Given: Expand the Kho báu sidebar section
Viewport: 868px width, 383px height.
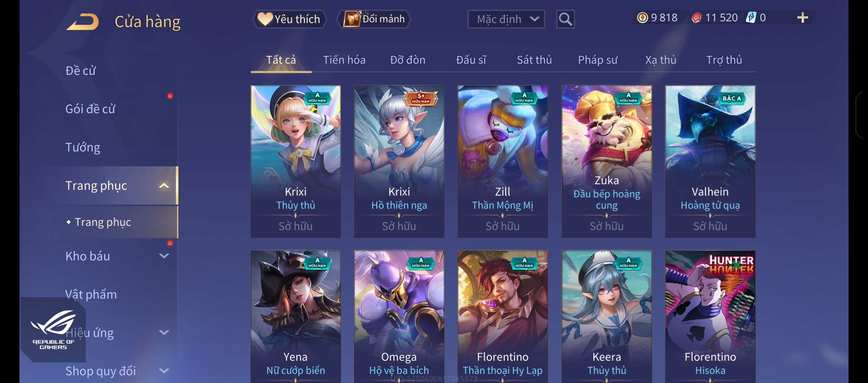Looking at the screenshot, I should click(x=164, y=256).
